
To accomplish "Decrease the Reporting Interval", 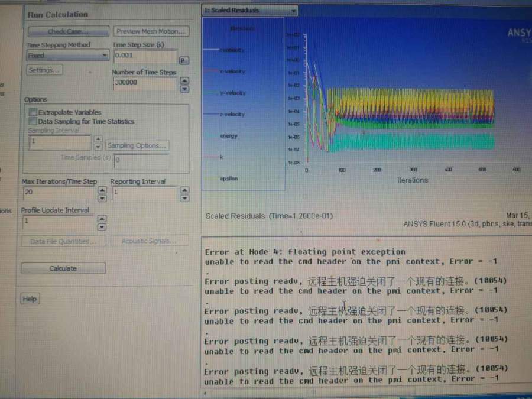I will coord(184,198).
